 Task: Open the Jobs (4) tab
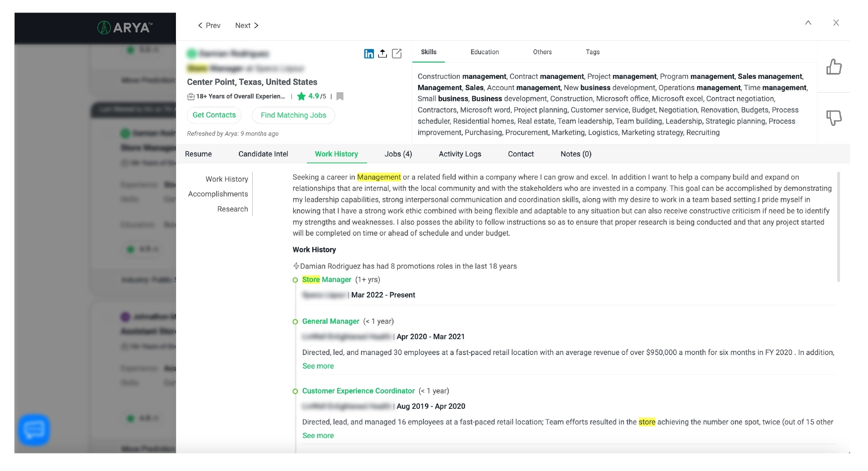(398, 154)
